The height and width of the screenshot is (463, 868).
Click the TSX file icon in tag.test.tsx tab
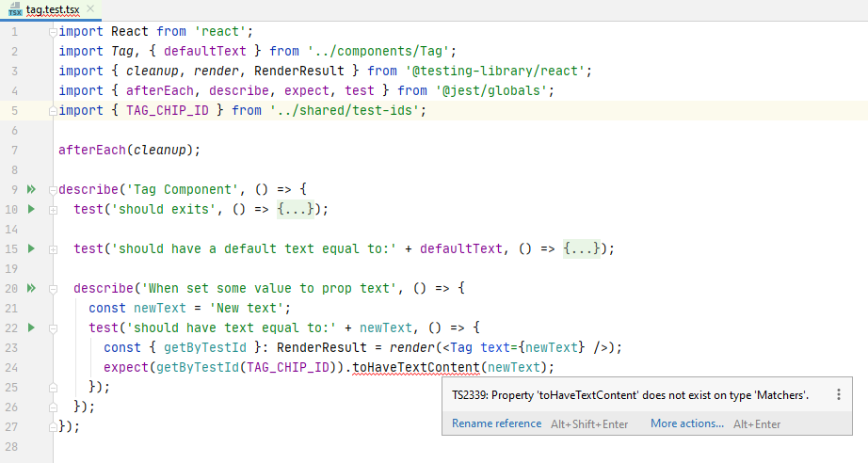15,8
